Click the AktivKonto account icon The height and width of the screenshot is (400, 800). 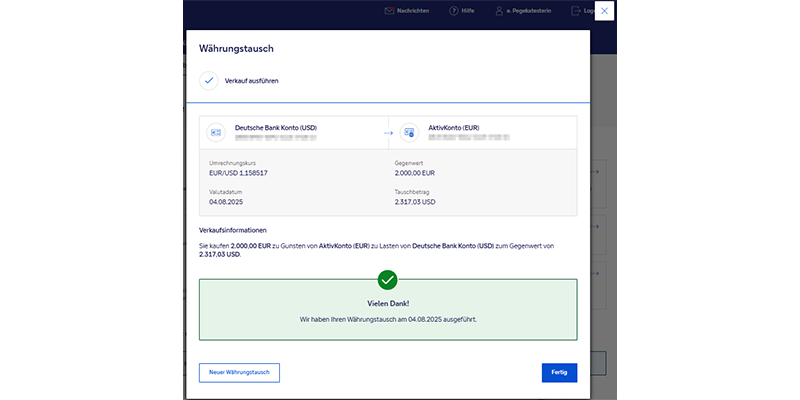[x=408, y=132]
